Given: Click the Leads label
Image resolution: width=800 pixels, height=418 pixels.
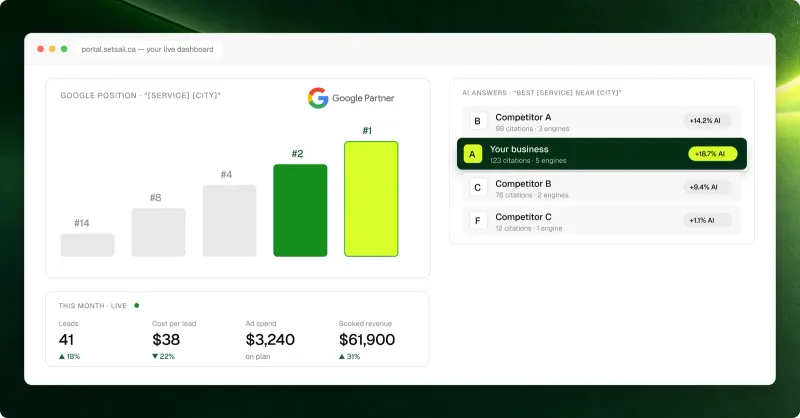Looking at the screenshot, I should [x=68, y=324].
